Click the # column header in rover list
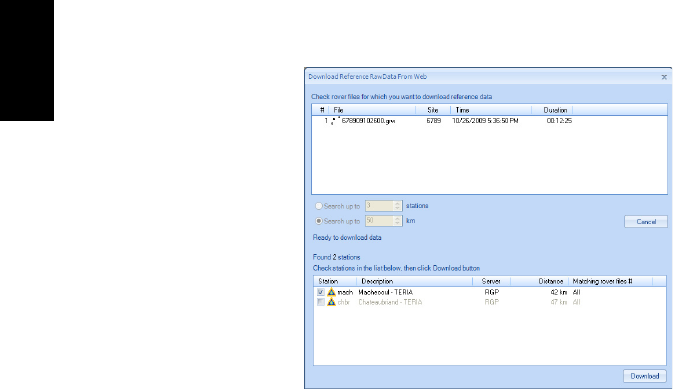Image resolution: width=673 pixels, height=389 pixels. pyautogui.click(x=321, y=110)
